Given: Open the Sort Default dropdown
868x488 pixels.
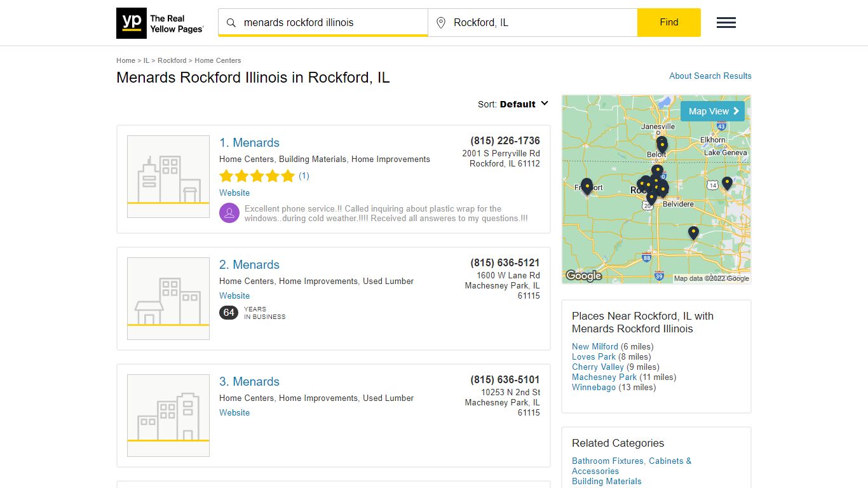Looking at the screenshot, I should click(x=513, y=104).
